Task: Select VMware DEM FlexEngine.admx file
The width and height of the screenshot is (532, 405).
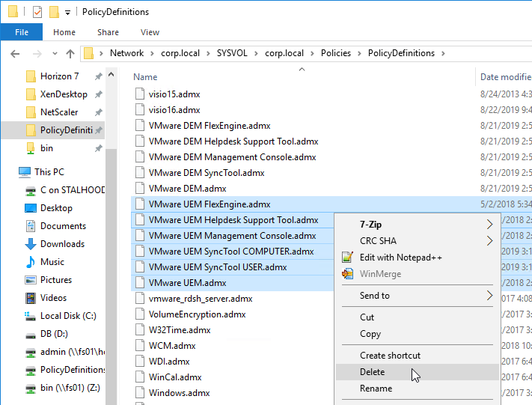Action: (x=210, y=126)
